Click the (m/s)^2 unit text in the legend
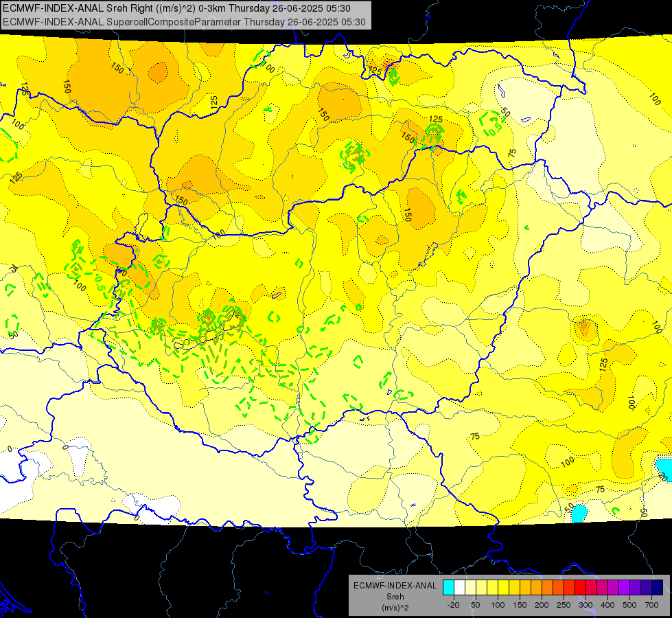Screen dimensions: 672x618 click(x=395, y=608)
